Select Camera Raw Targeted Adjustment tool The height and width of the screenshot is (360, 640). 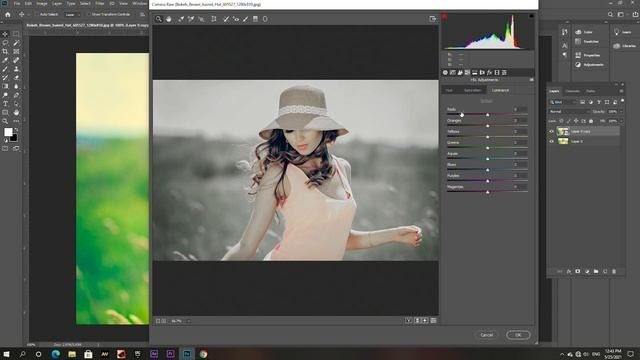(x=201, y=19)
